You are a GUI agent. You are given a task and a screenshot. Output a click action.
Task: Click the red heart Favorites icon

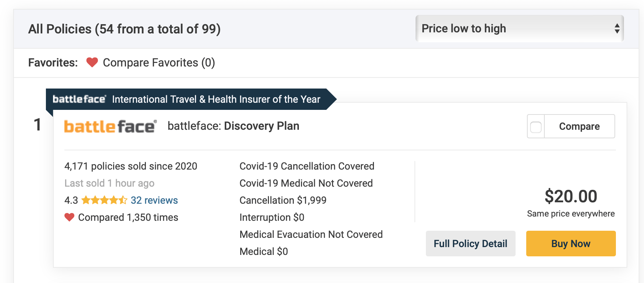click(x=92, y=63)
